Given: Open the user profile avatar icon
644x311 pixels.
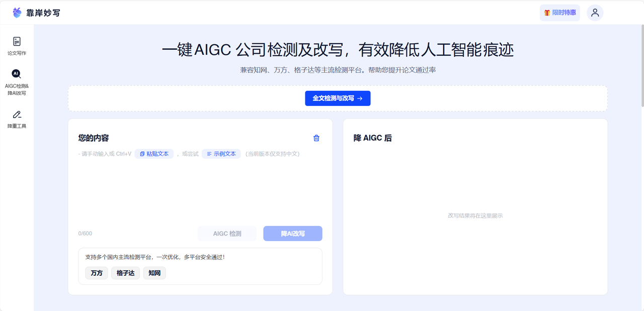Looking at the screenshot, I should coord(595,13).
